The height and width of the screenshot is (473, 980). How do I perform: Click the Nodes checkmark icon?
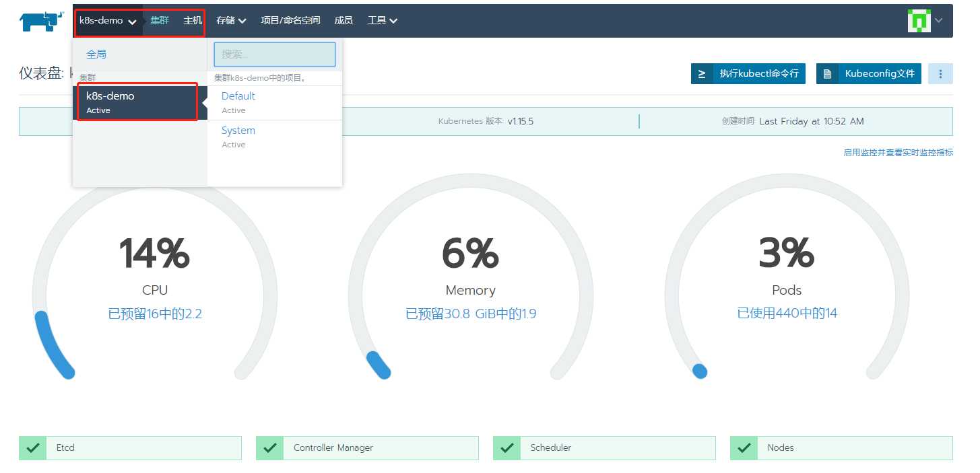click(744, 448)
